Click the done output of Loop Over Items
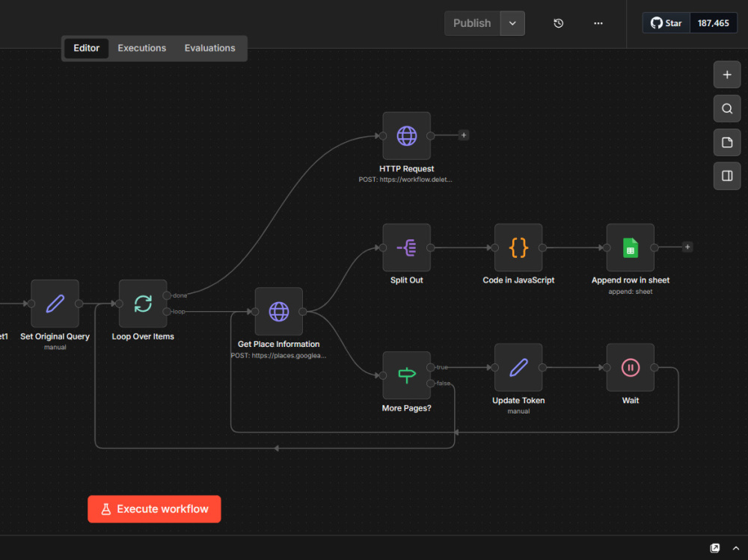 click(x=167, y=295)
